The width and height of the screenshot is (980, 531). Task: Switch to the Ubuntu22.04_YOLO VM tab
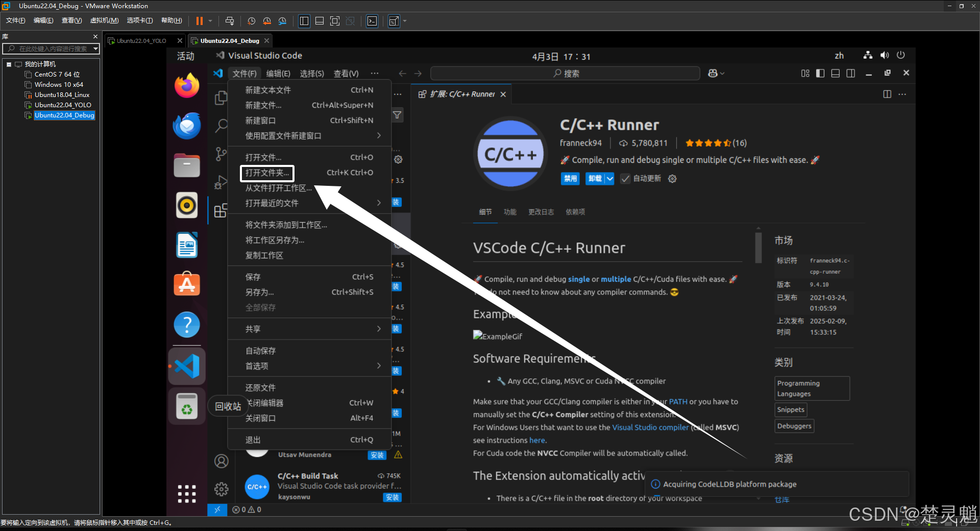141,41
